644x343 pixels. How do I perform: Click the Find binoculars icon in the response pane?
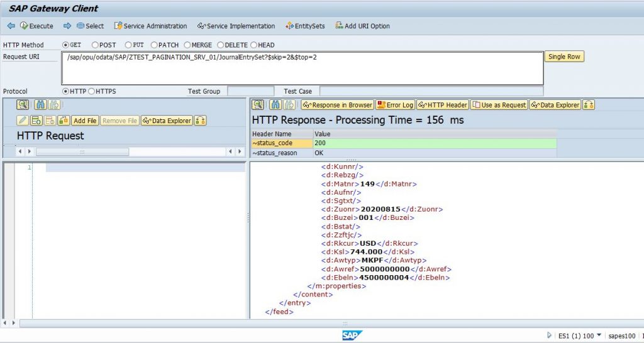pyautogui.click(x=275, y=105)
